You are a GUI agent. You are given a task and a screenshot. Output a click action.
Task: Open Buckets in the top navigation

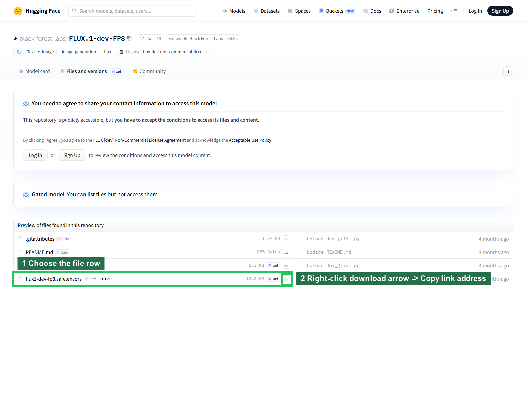click(337, 11)
